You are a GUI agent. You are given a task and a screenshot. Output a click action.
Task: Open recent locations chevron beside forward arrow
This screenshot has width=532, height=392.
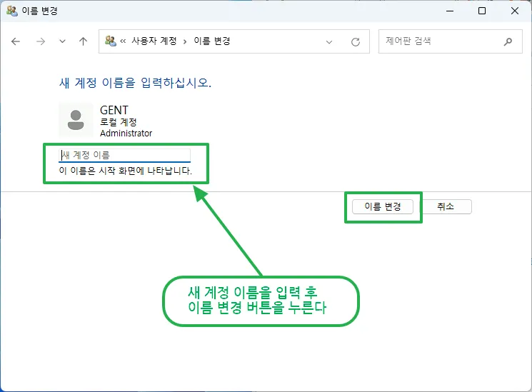click(x=62, y=41)
